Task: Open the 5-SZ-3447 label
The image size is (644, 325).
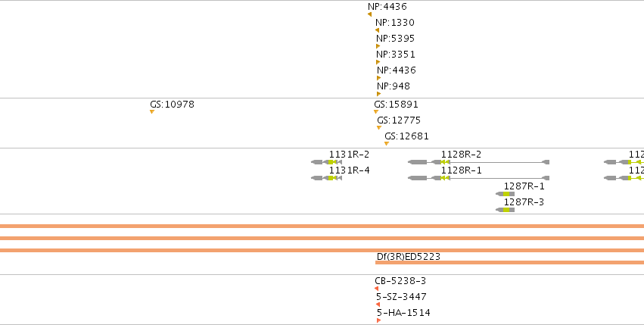Action: (401, 297)
